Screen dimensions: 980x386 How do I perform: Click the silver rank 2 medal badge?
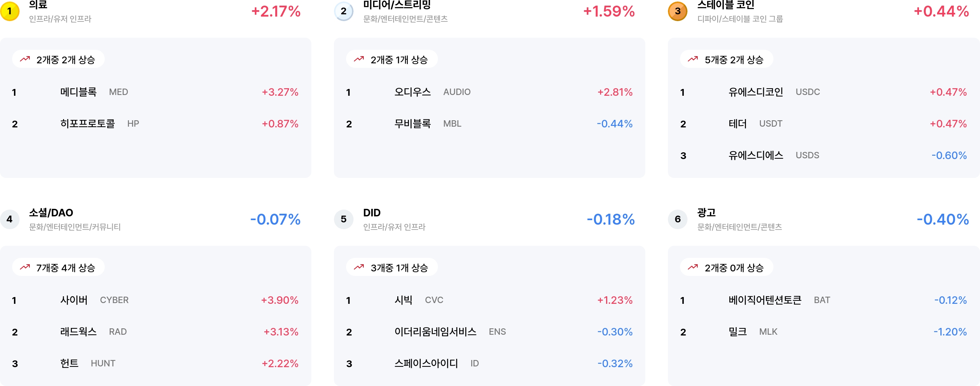(343, 11)
